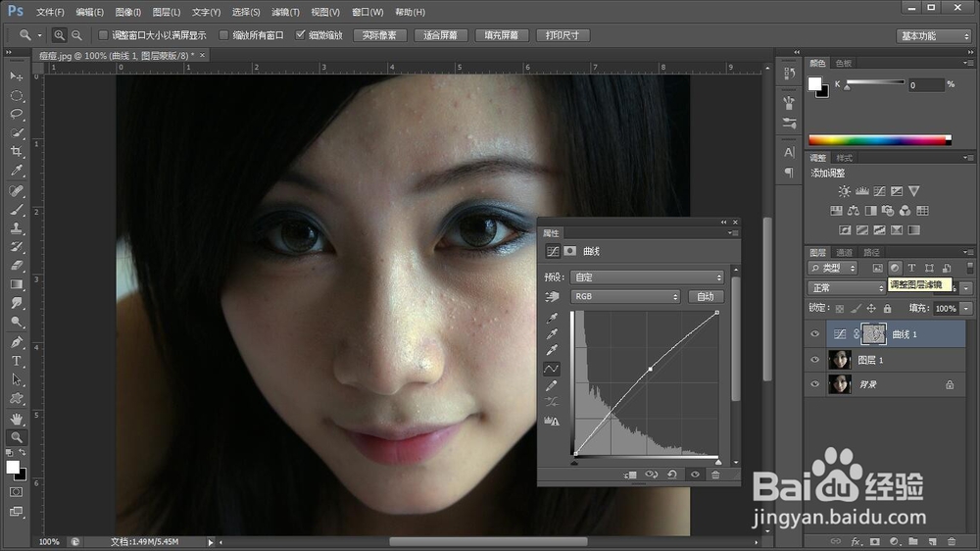Select the Eraser tool
The height and width of the screenshot is (551, 980).
click(x=17, y=265)
